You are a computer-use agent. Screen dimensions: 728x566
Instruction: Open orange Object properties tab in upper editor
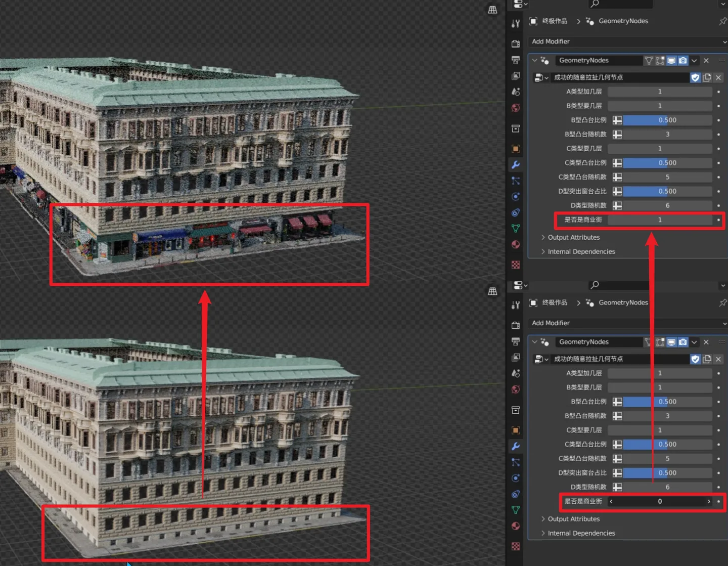tap(516, 149)
